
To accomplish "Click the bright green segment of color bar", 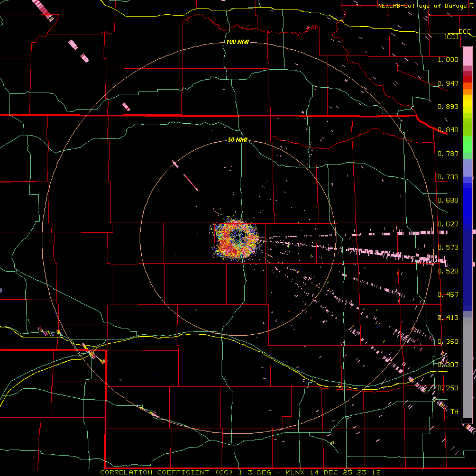I will [x=467, y=144].
